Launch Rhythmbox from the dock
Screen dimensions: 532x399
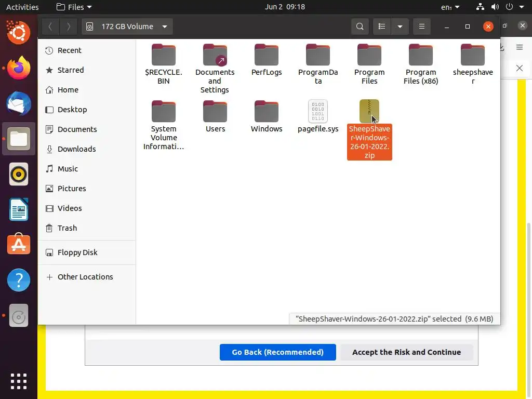pos(19,175)
